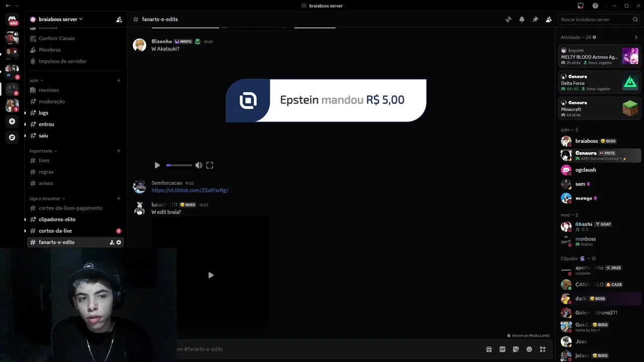Screen dimensions: 644x362
Task: Create invite icon on fanarts-e-edits channel
Action: (112, 242)
